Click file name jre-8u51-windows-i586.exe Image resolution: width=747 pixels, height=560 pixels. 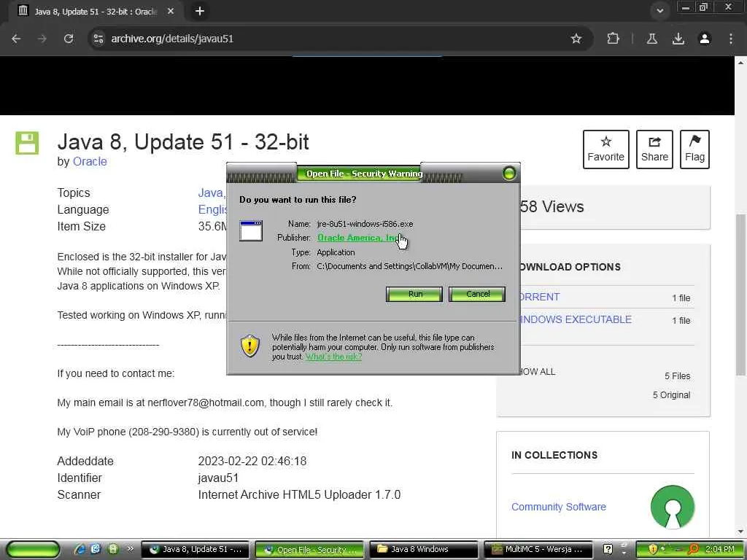click(365, 224)
